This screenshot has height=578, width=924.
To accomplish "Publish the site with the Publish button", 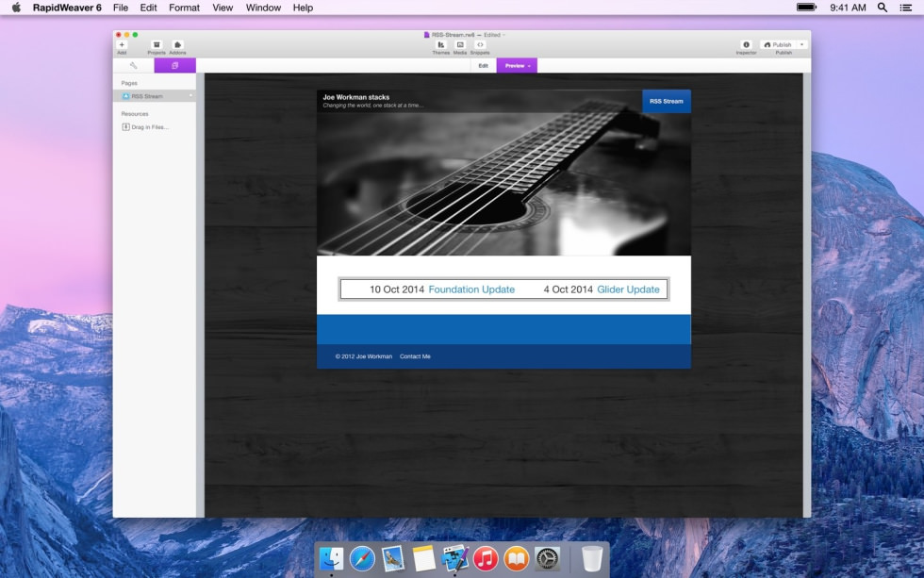I will tap(778, 44).
